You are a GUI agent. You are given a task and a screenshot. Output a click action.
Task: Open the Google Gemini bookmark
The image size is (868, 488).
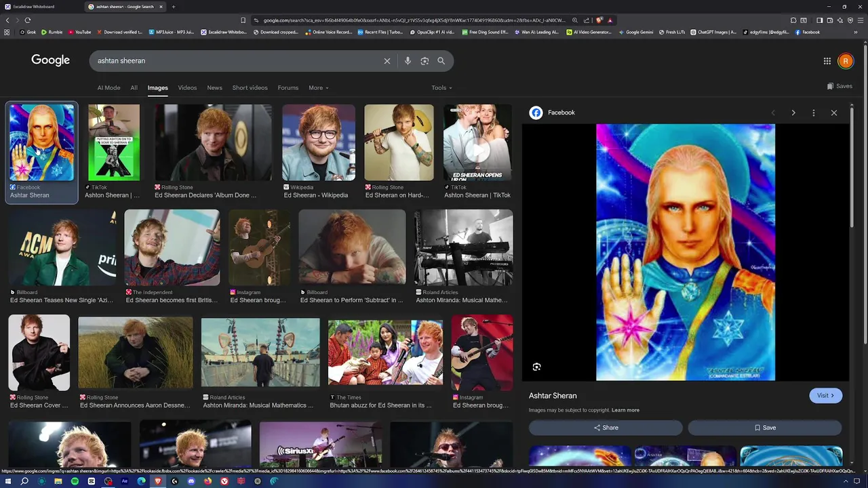(637, 32)
